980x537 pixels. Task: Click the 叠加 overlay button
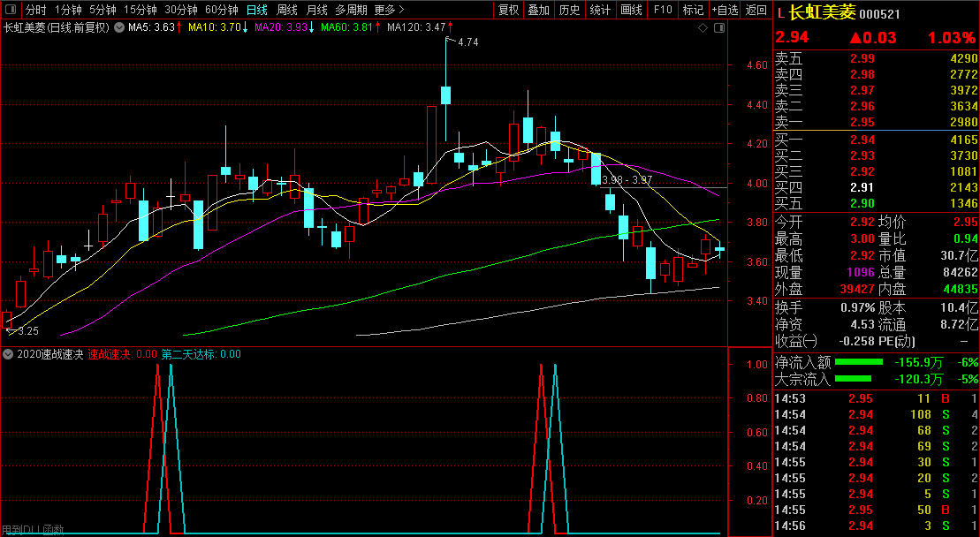[539, 10]
